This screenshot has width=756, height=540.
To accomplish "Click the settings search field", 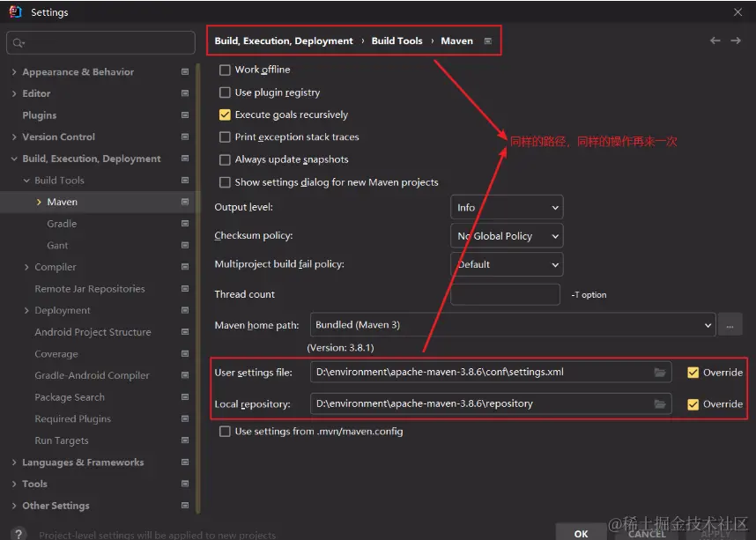I will (100, 43).
